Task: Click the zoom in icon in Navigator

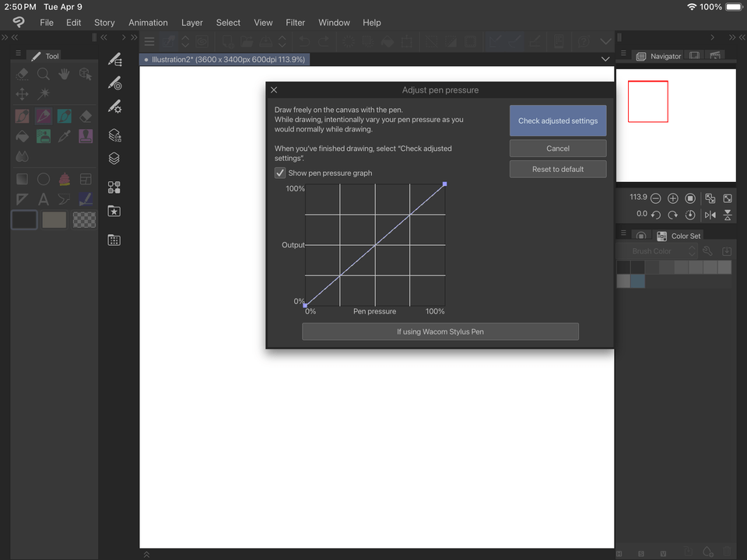Action: (x=673, y=199)
